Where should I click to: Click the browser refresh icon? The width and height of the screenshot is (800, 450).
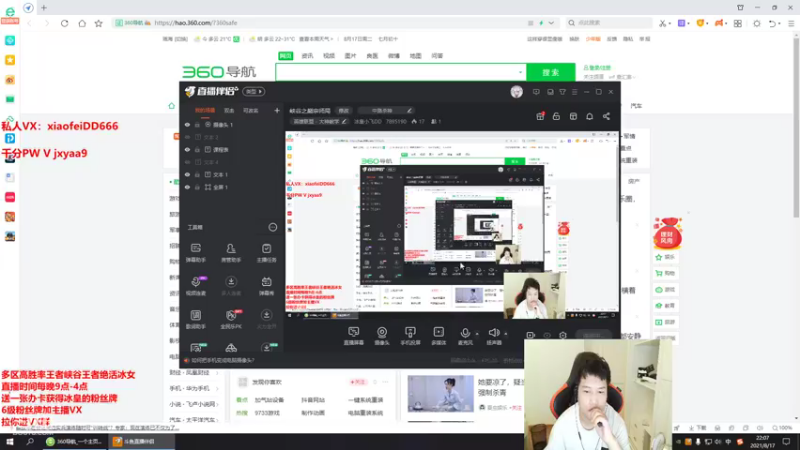click(64, 23)
